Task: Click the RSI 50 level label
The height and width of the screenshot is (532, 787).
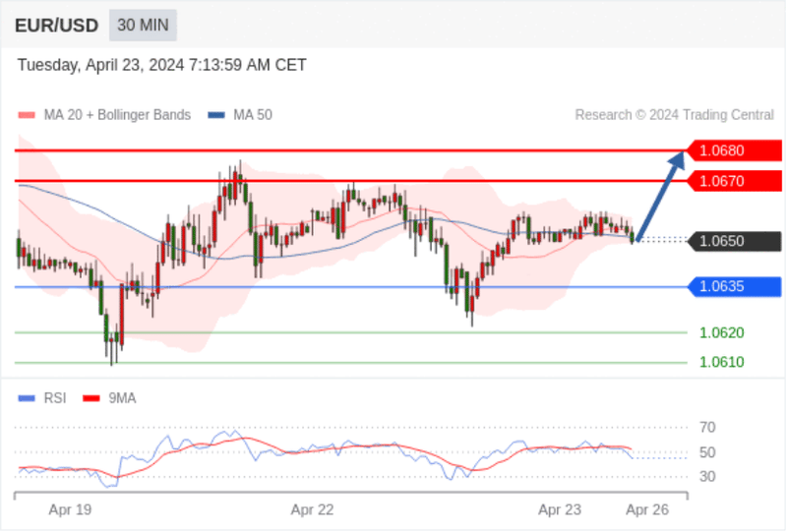Action: click(x=707, y=452)
